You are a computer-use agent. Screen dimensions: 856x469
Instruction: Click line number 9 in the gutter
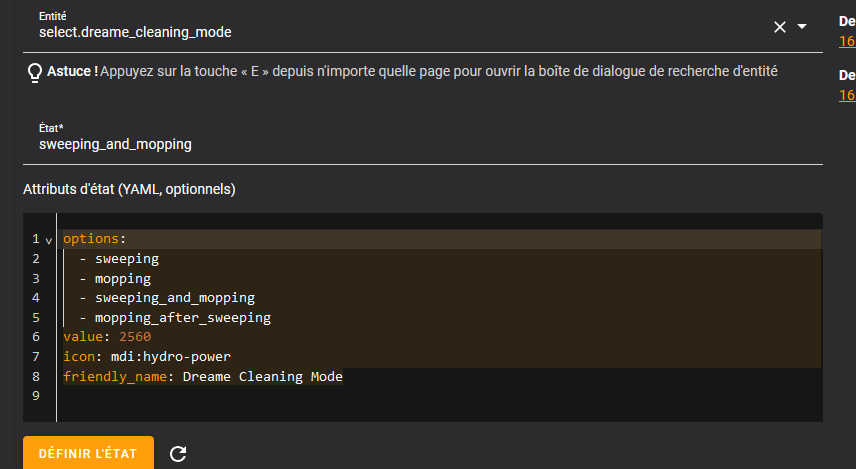coord(35,396)
